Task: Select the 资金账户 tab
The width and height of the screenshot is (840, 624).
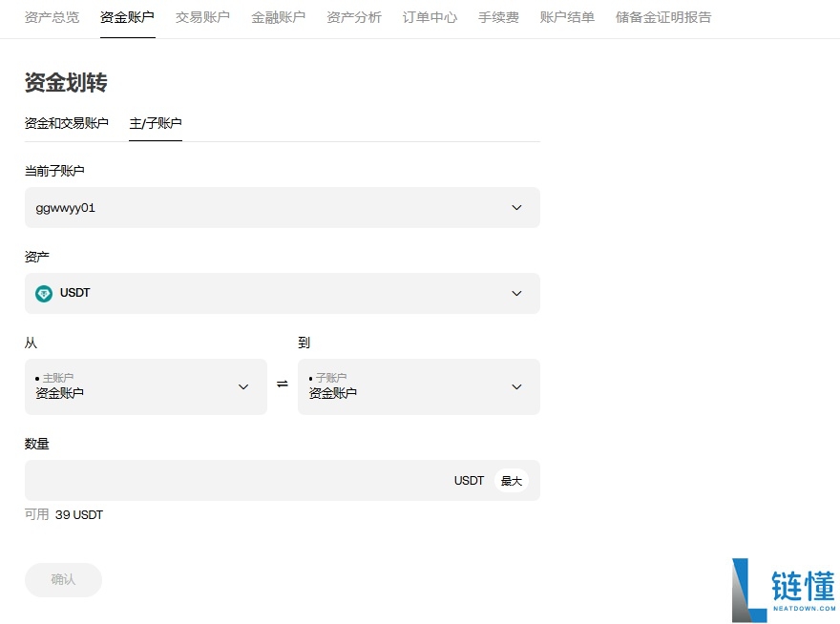Action: [x=128, y=18]
